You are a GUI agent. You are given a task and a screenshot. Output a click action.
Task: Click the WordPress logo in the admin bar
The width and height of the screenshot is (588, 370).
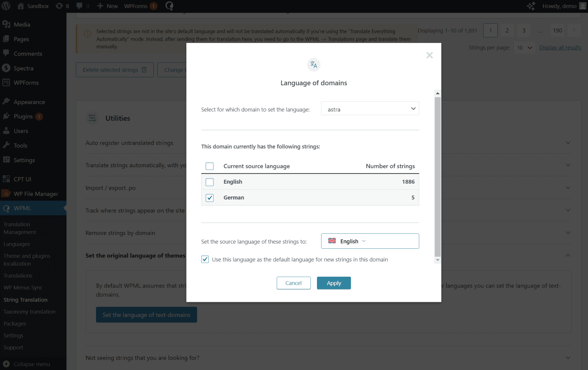click(6, 6)
